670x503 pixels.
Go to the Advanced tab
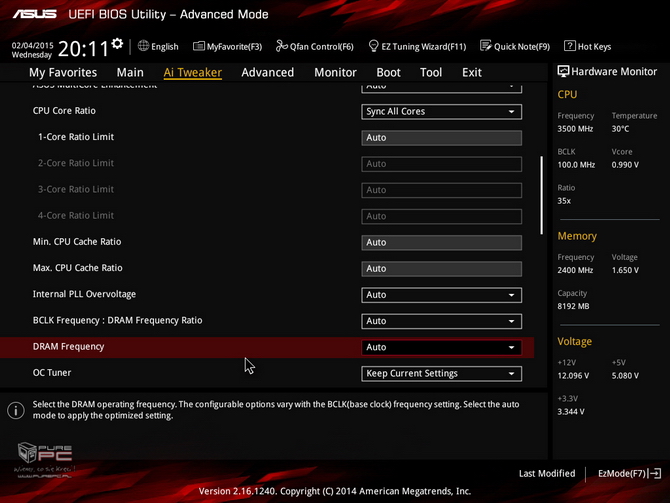tap(267, 72)
